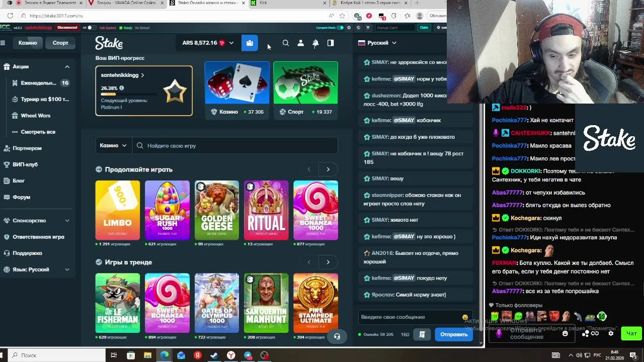Open Kick chat settings gear

point(611,333)
